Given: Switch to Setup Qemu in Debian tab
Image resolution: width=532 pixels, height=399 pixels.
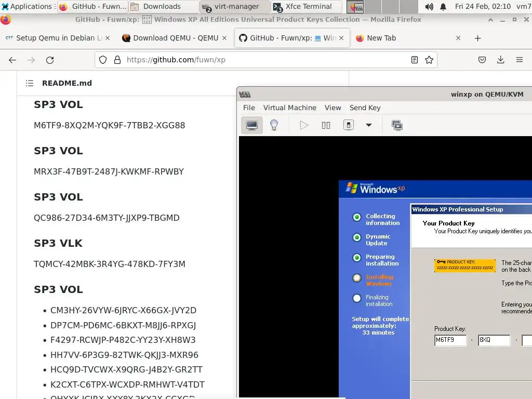Looking at the screenshot, I should [x=58, y=38].
